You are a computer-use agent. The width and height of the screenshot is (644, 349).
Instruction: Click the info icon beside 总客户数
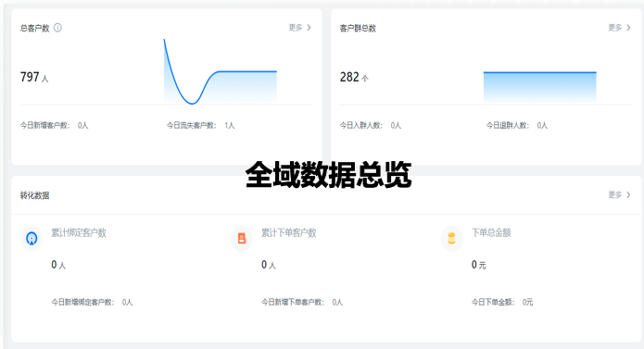tap(57, 28)
